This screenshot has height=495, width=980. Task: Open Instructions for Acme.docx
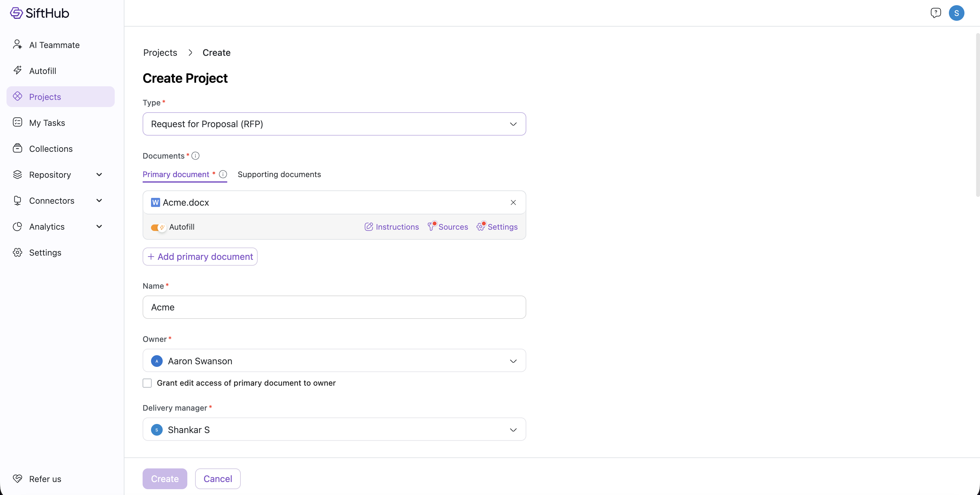point(391,226)
